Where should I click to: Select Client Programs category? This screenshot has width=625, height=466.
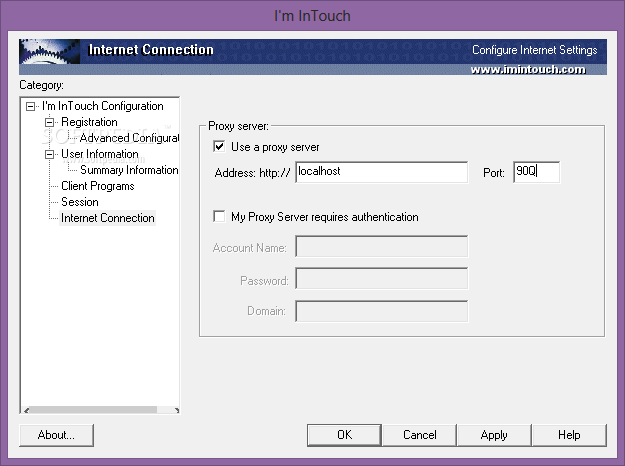click(x=98, y=186)
